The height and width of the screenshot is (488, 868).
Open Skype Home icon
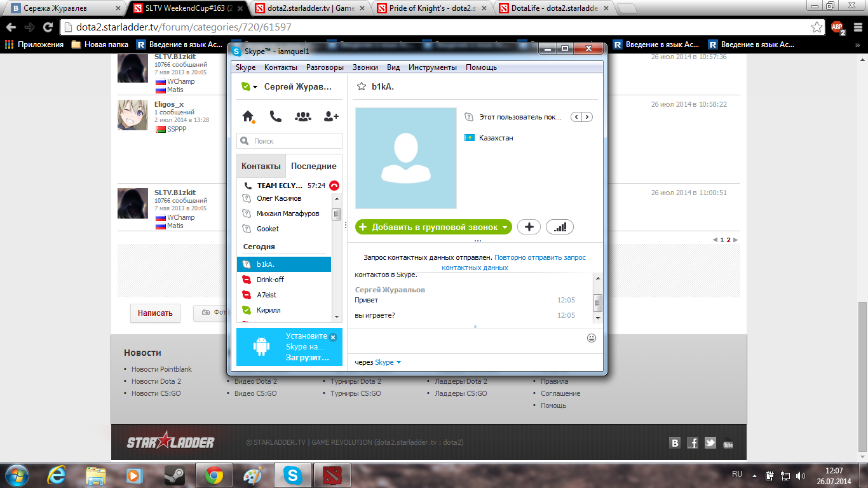pyautogui.click(x=248, y=116)
